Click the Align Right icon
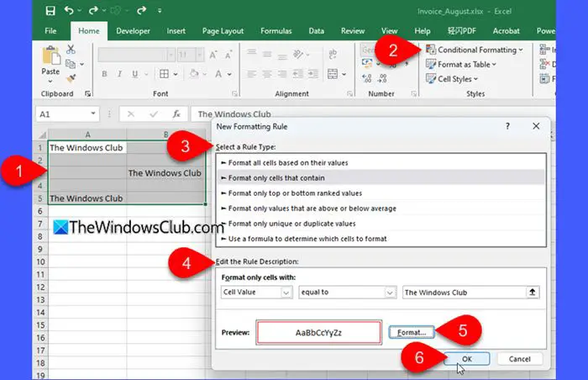The width and height of the screenshot is (588, 380). click(282, 74)
